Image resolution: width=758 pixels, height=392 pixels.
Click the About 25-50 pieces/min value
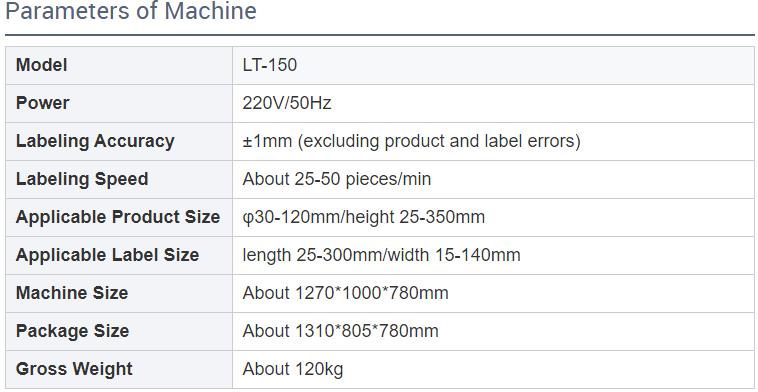pyautogui.click(x=337, y=179)
